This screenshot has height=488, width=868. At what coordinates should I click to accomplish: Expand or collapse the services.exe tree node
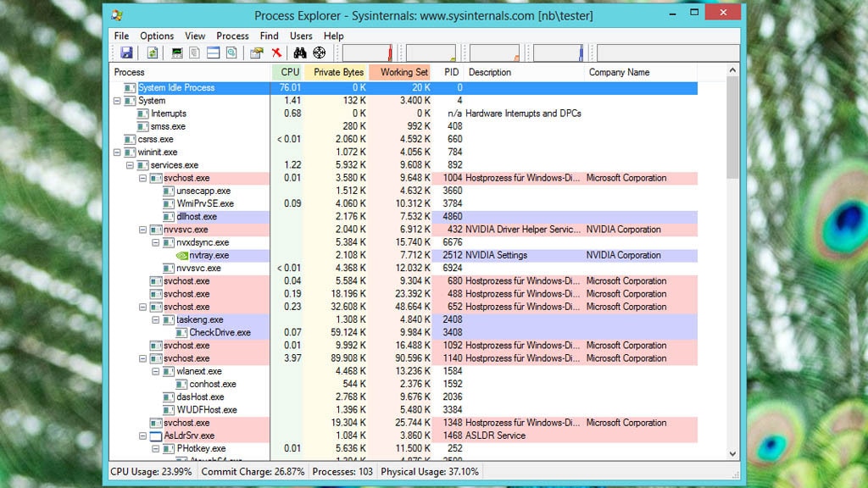point(131,165)
